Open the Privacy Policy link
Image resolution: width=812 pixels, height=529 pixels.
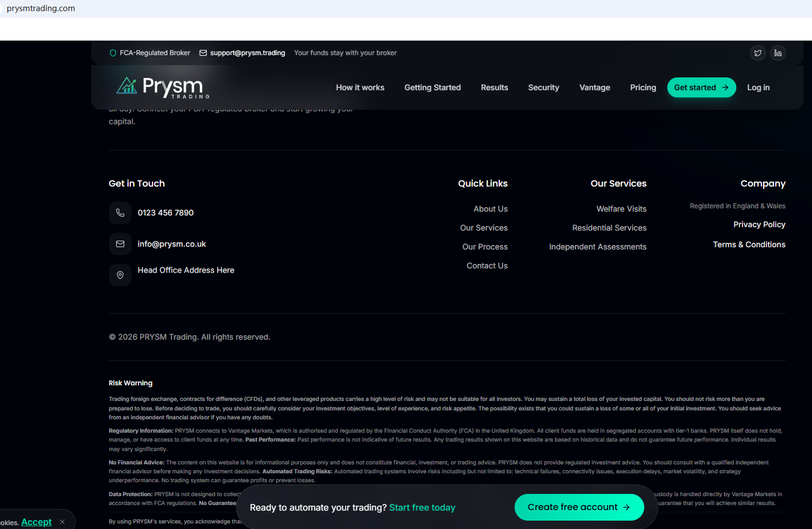pos(759,224)
